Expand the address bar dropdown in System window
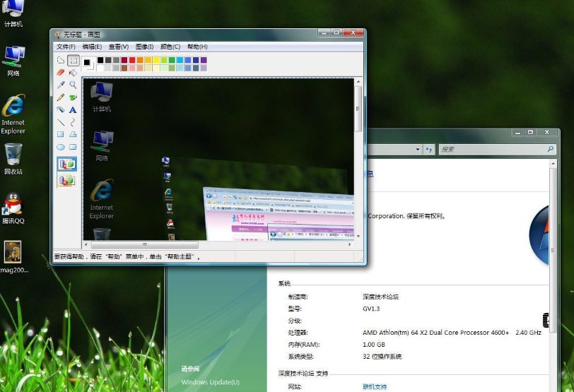574x392 pixels. tap(417, 149)
